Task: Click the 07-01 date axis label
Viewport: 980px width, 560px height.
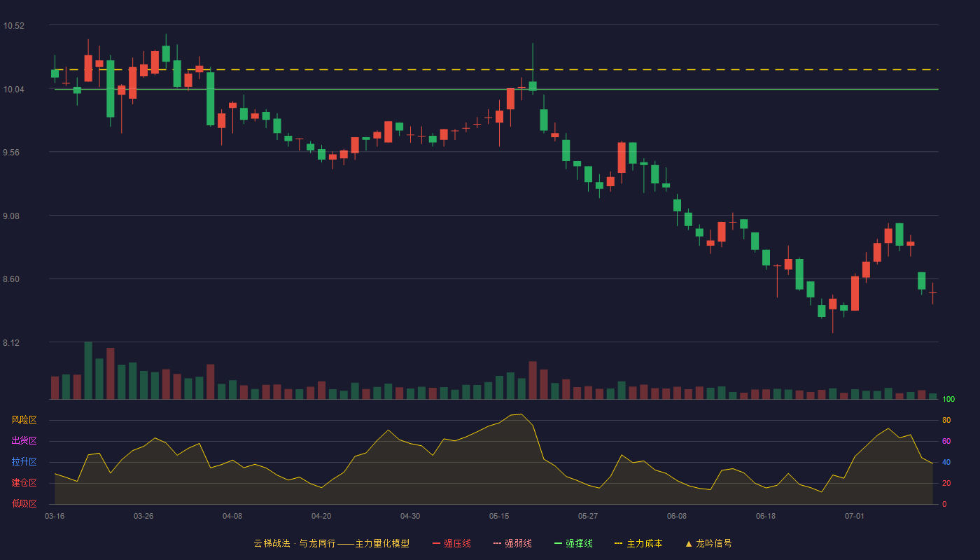Action: point(855,516)
